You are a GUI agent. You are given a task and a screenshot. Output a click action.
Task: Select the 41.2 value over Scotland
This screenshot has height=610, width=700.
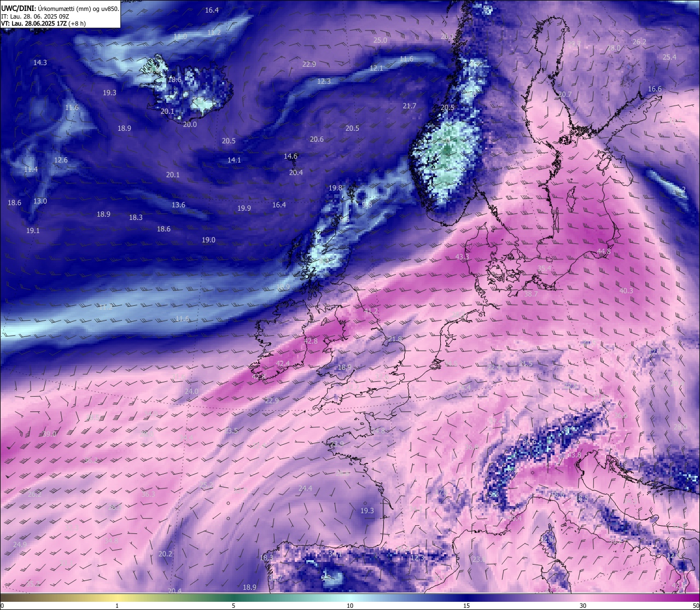(x=371, y=311)
